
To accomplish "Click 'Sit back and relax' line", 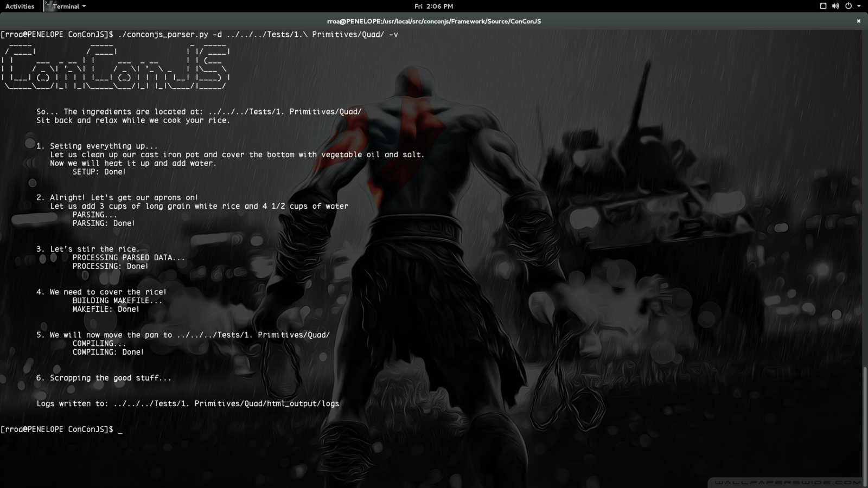I will [x=133, y=120].
